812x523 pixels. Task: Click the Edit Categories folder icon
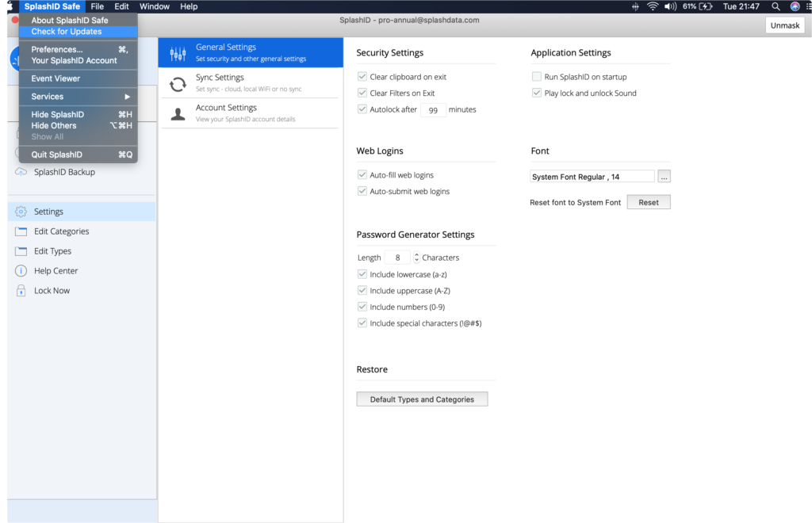pos(21,231)
